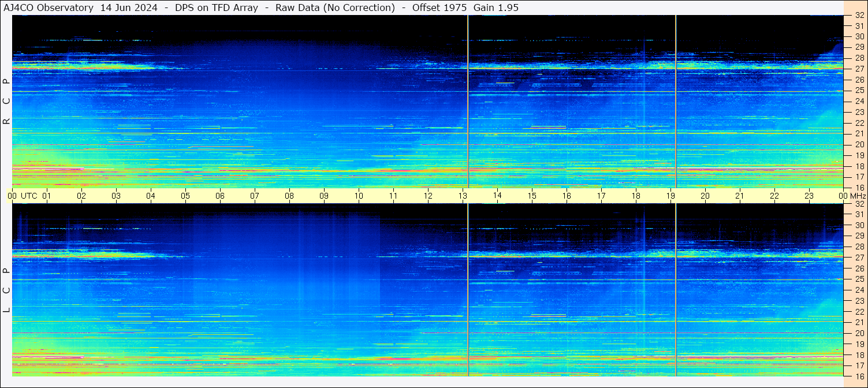Select hour 23 on the time axis
The width and height of the screenshot is (868, 388).
pos(809,196)
